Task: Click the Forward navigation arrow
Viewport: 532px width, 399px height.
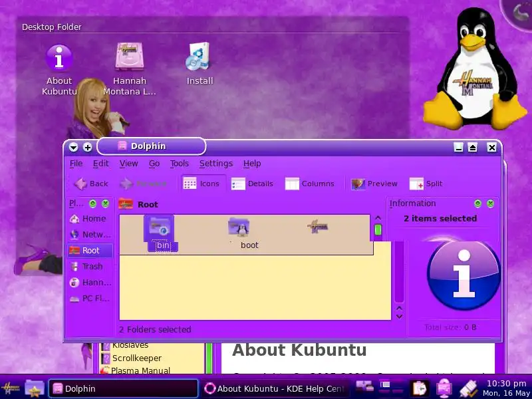Action: point(143,184)
